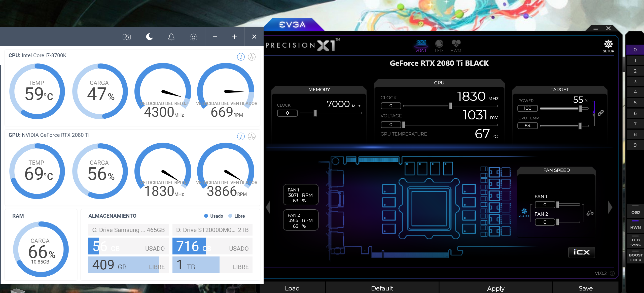Toggle power and temp target link
Image resolution: width=644 pixels, height=293 pixels.
601,113
